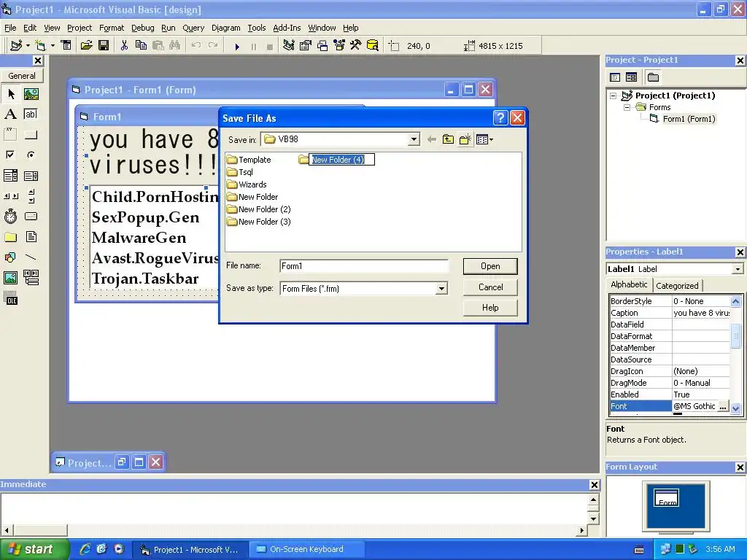Switch to On-Screen Keyboard in taskbar
747x560 pixels.
pyautogui.click(x=307, y=550)
